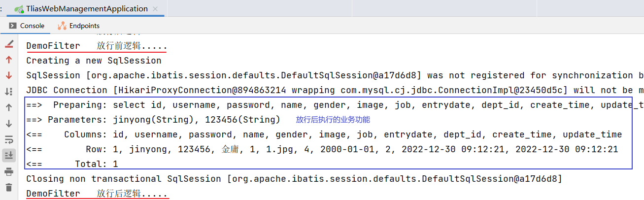The image size is (644, 200).
Task: Print the console output
Action: [x=9, y=171]
